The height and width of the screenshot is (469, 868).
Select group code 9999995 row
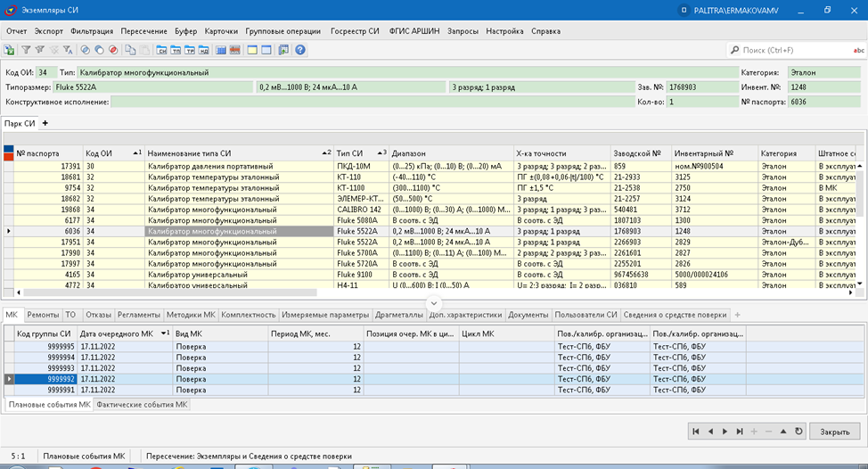[434, 346]
